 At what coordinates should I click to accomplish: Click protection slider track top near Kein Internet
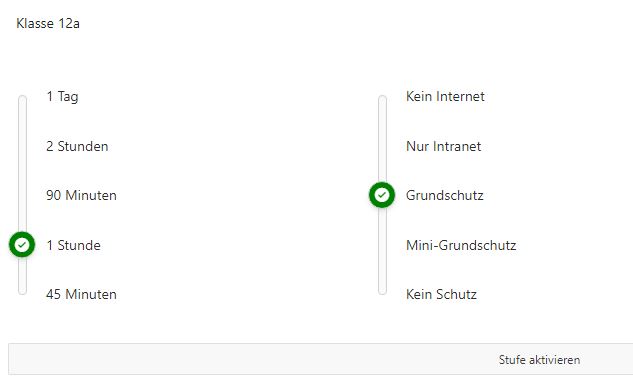tap(382, 99)
